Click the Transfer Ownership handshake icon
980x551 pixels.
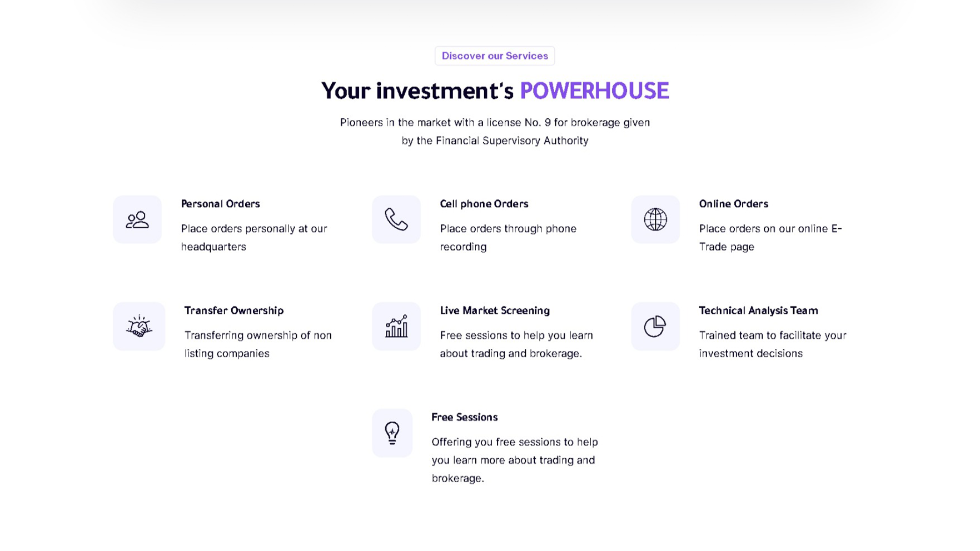[x=139, y=326]
